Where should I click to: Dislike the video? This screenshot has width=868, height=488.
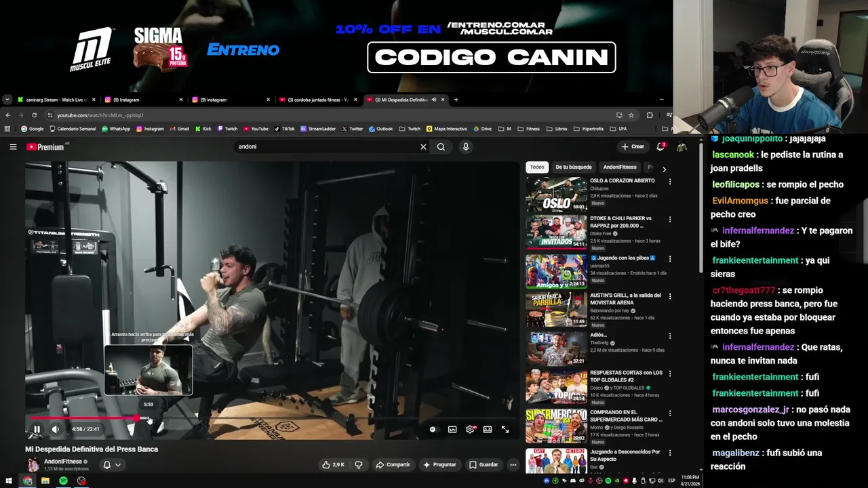point(359,464)
